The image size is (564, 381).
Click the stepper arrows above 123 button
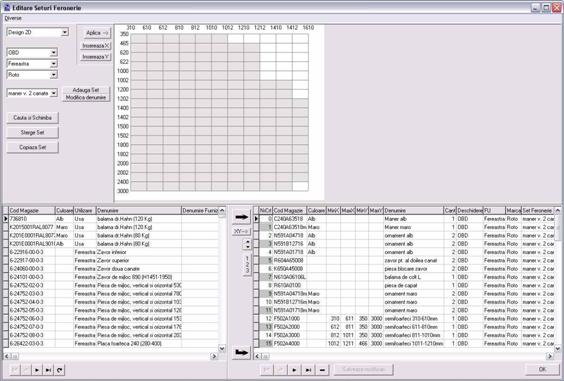247,244
